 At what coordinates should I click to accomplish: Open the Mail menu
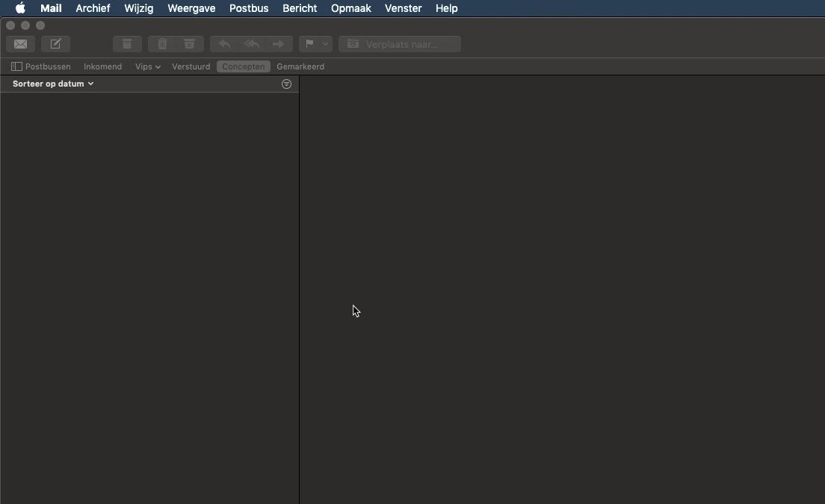point(51,8)
